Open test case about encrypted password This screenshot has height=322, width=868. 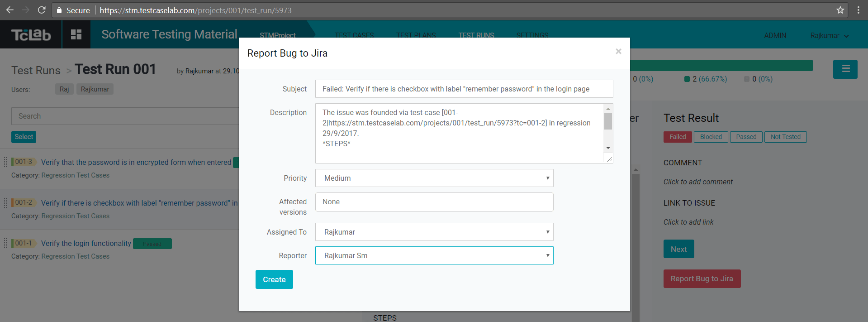click(x=136, y=162)
